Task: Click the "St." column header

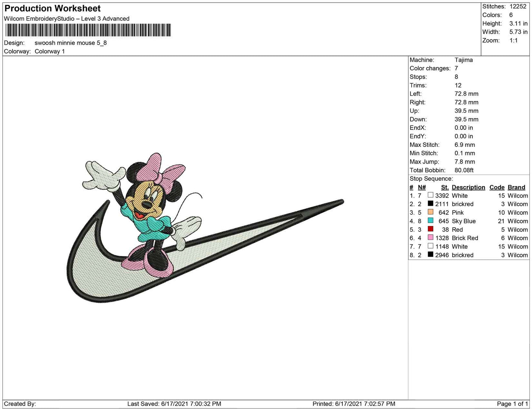Action: tap(445, 187)
